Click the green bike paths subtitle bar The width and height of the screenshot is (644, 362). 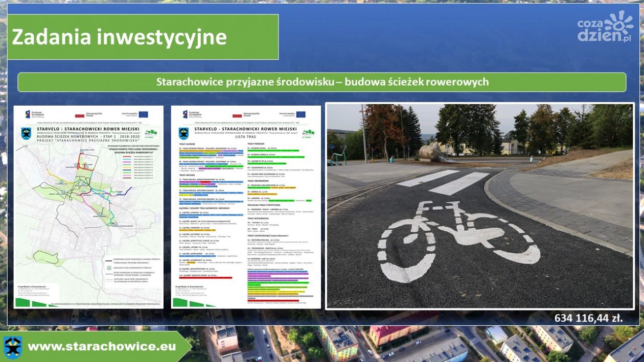coord(322,82)
